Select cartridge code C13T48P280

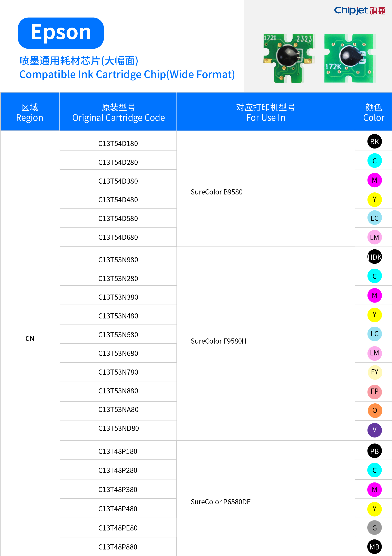[118, 470]
